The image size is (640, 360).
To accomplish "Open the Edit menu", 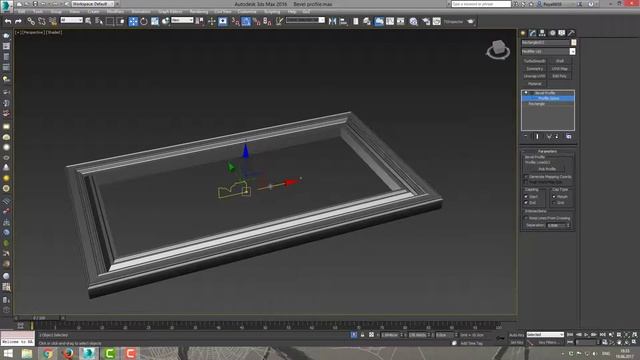I will tap(22, 12).
